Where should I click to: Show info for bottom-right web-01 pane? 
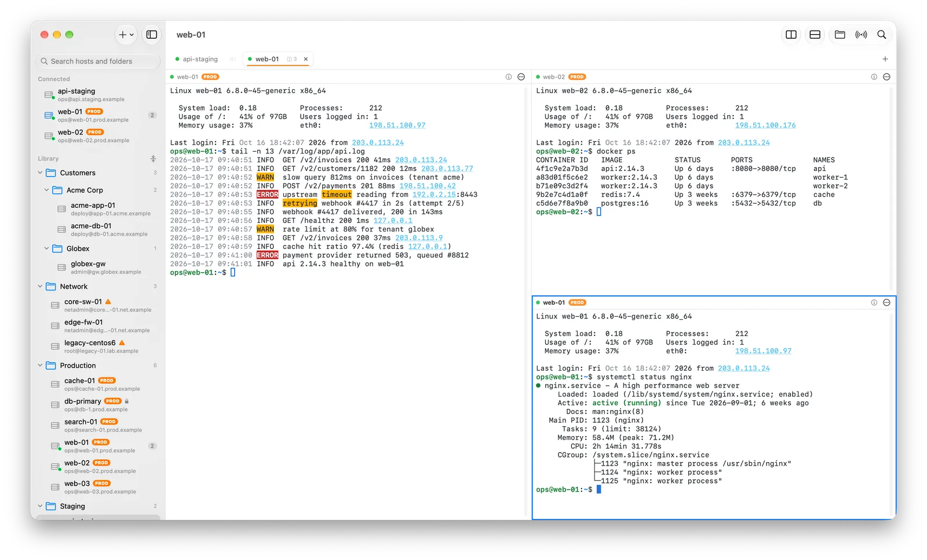[874, 303]
